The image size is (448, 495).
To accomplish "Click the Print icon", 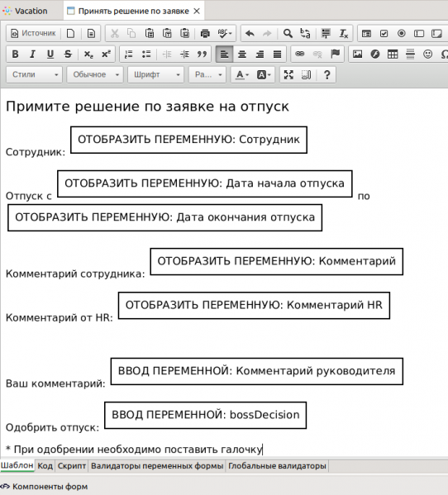I will click(205, 33).
